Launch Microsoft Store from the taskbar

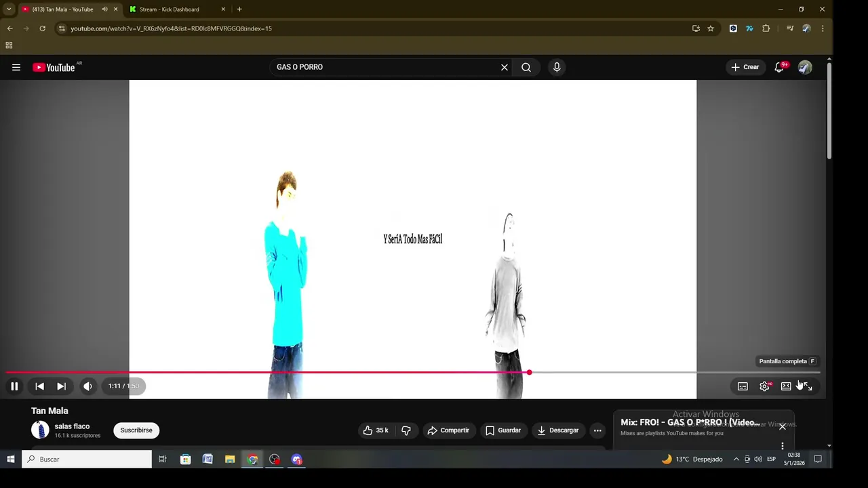point(185,460)
